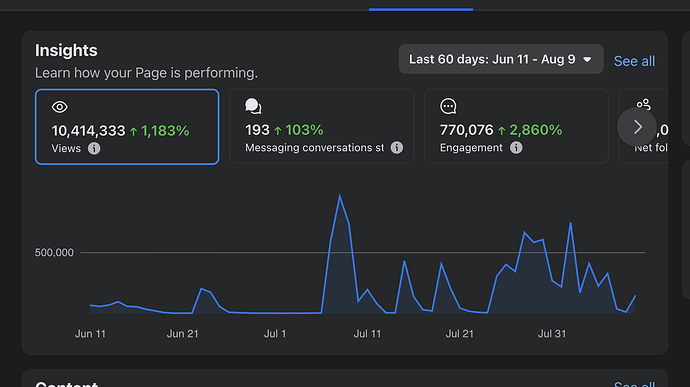Select the Messaging conversations card

click(x=322, y=126)
